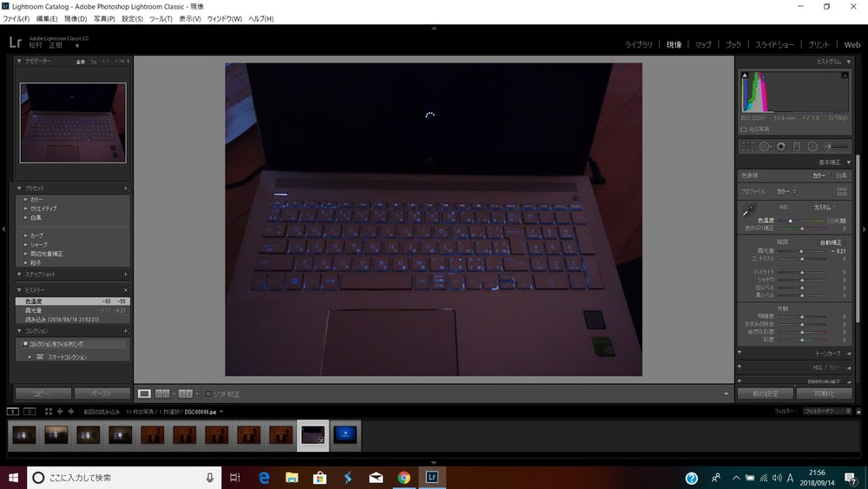The height and width of the screenshot is (489, 868).
Task: Open File Explorer from the taskbar
Action: point(292,478)
